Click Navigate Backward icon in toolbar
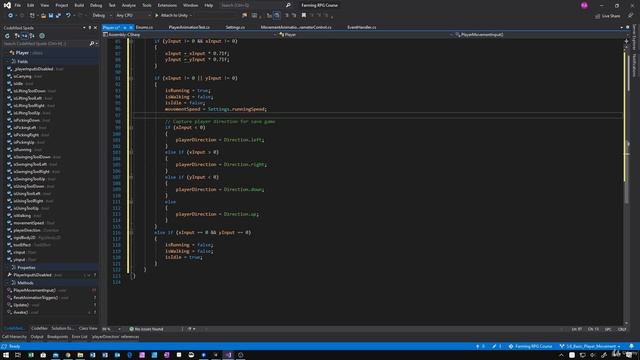 (10, 16)
